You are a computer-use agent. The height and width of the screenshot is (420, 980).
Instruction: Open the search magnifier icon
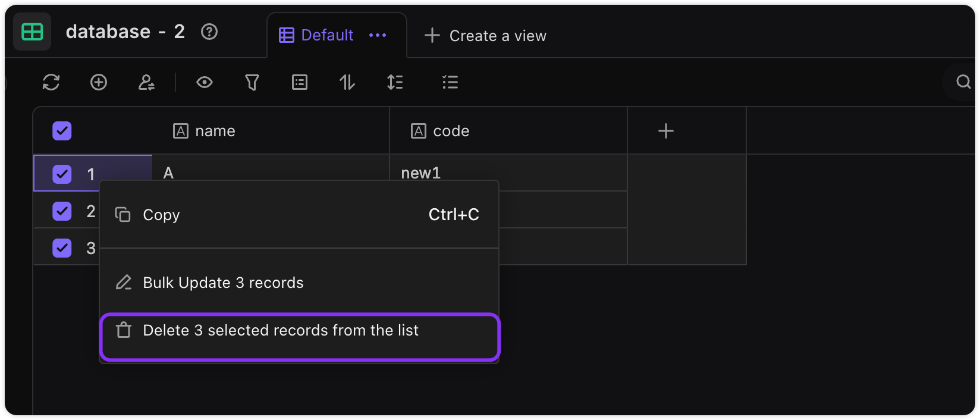tap(963, 82)
